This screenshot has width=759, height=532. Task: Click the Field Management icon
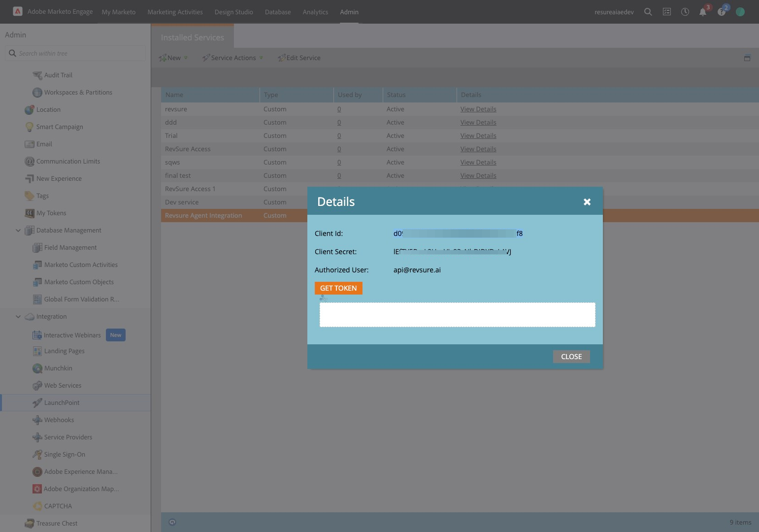[x=37, y=247]
